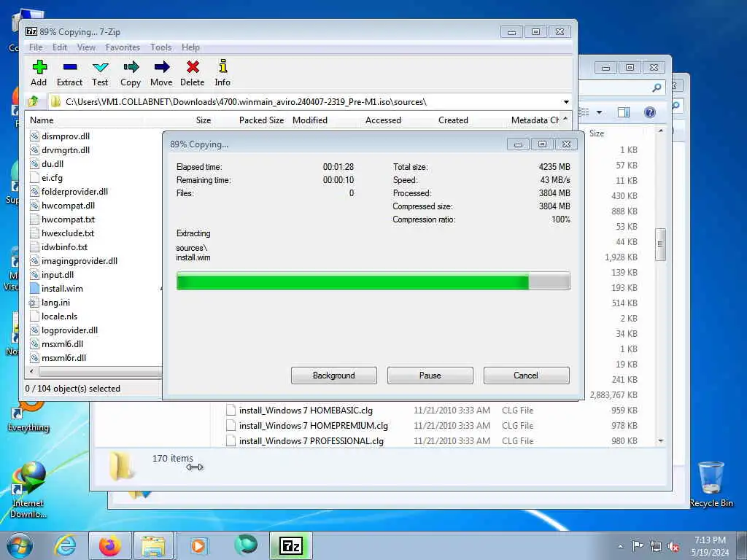Open Explorer's help icon
Image resolution: width=747 pixels, height=560 pixels.
tap(649, 112)
